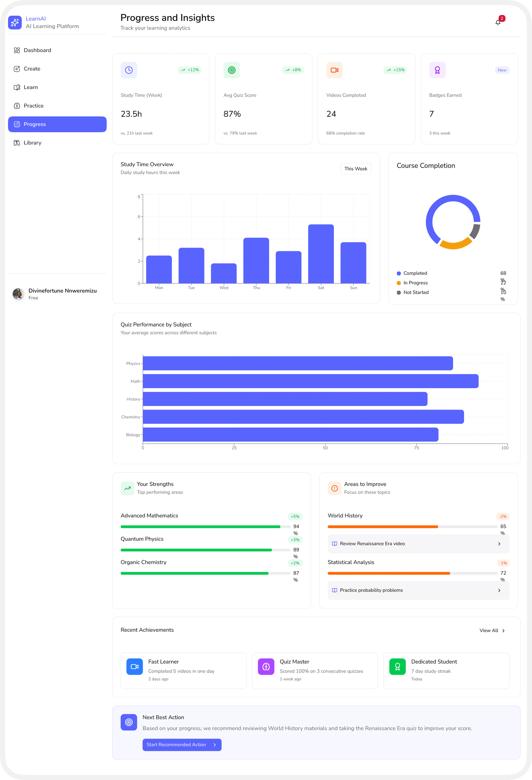Click the Dedicated Student award badge icon
This screenshot has height=780, width=532.
[x=397, y=667]
